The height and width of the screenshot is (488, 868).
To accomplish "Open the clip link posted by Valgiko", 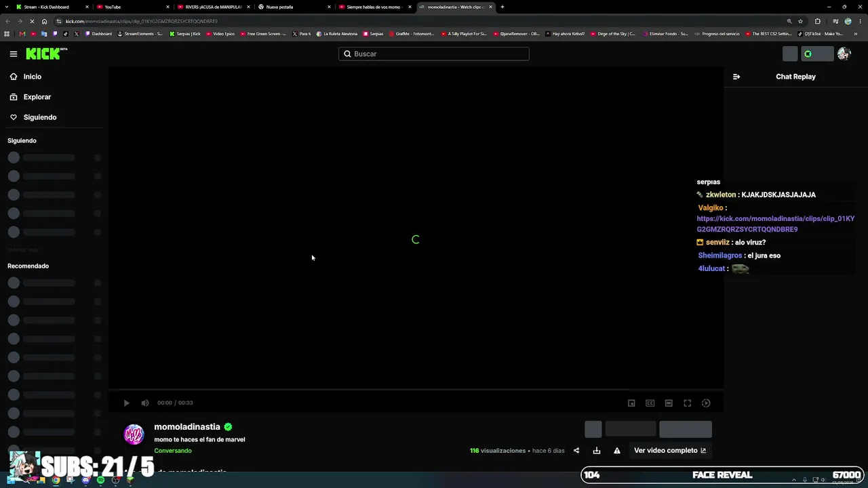I will [x=775, y=224].
